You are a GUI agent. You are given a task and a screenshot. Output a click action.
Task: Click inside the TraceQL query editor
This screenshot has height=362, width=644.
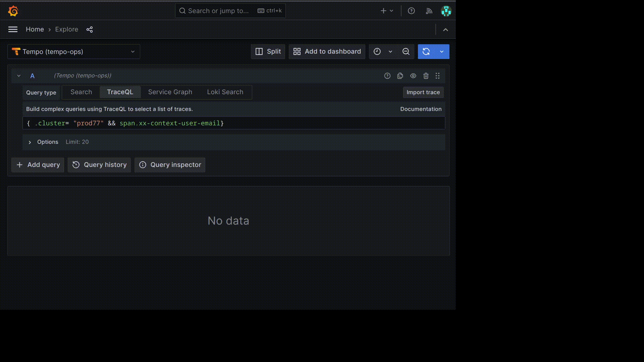tap(233, 123)
